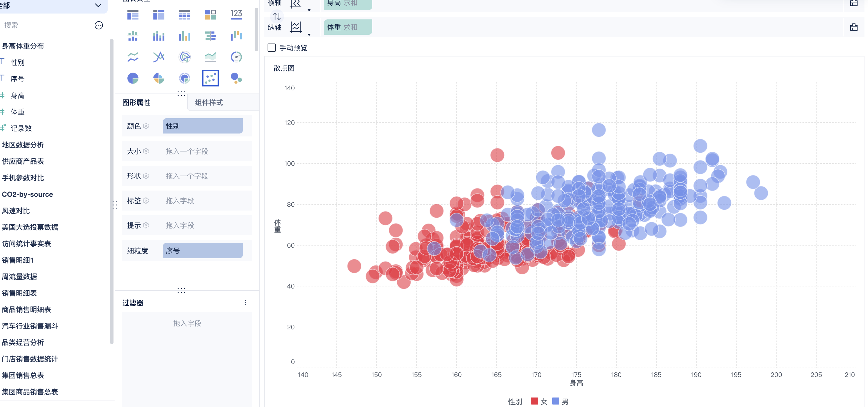Open the color settings gear icon
The height and width of the screenshot is (407, 868).
pyautogui.click(x=146, y=126)
